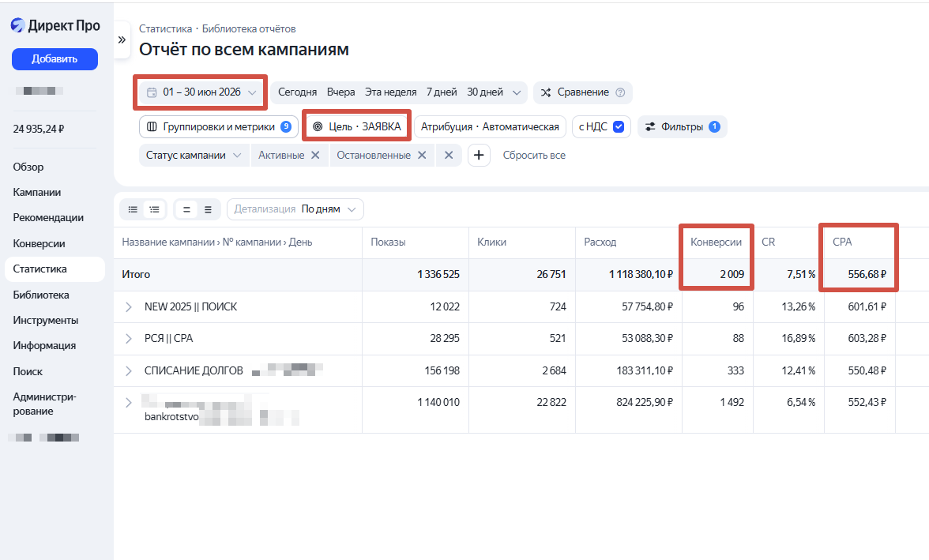
Task: Click calendar icon in date range picker
Action: point(152,92)
